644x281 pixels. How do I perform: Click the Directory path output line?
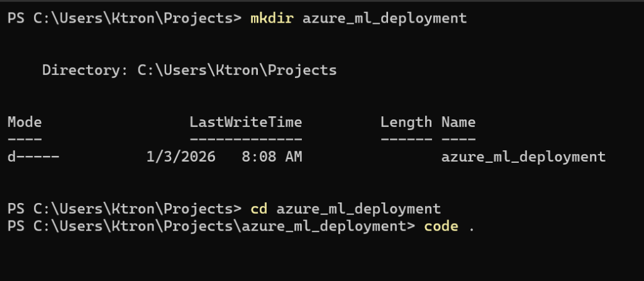189,70
